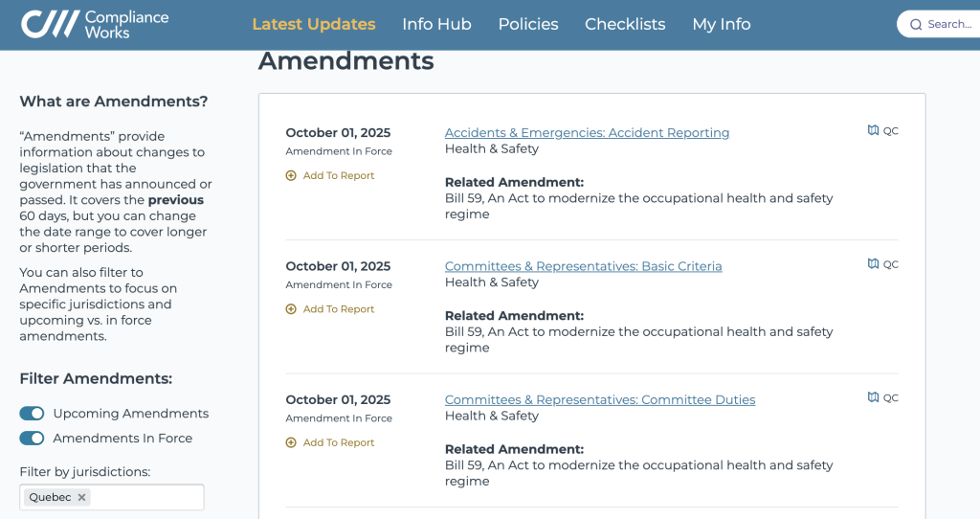The height and width of the screenshot is (519, 980).
Task: Toggle the Amendments In Force switch
Action: pyautogui.click(x=32, y=439)
